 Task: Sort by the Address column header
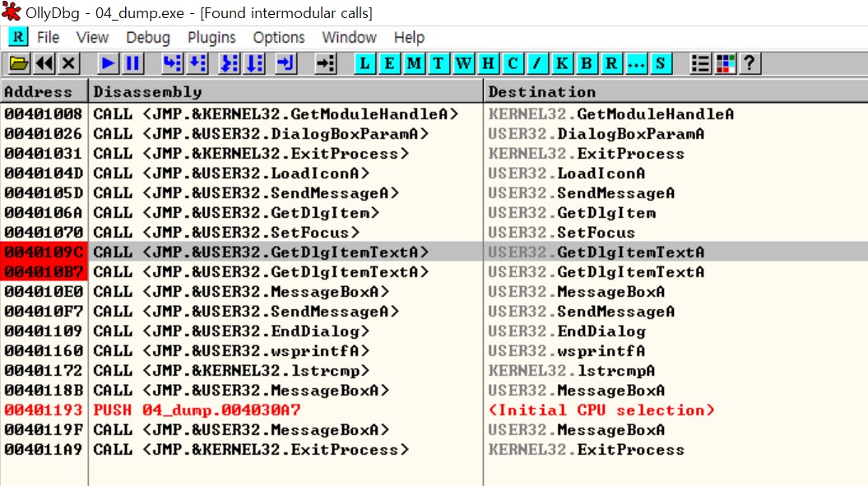tap(44, 91)
